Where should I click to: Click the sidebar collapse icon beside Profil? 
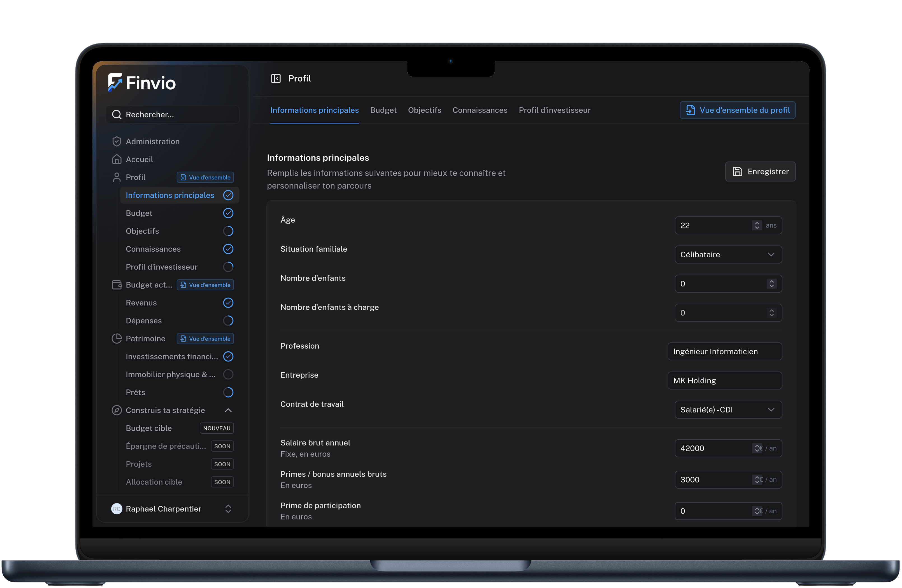click(276, 78)
